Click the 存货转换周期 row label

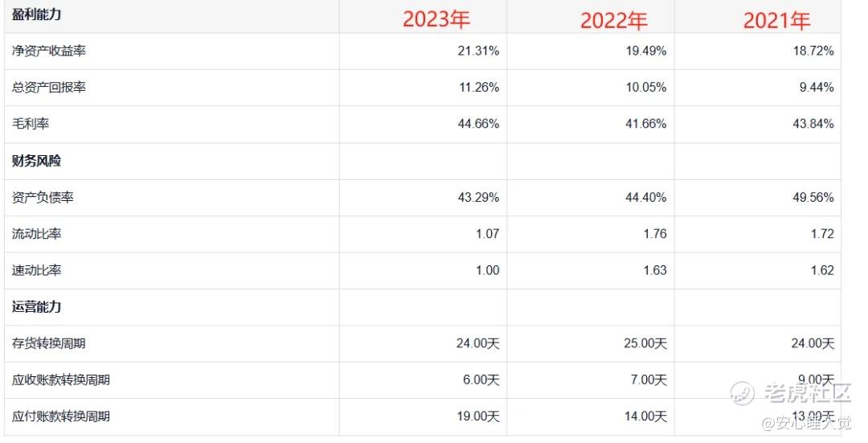tap(49, 343)
